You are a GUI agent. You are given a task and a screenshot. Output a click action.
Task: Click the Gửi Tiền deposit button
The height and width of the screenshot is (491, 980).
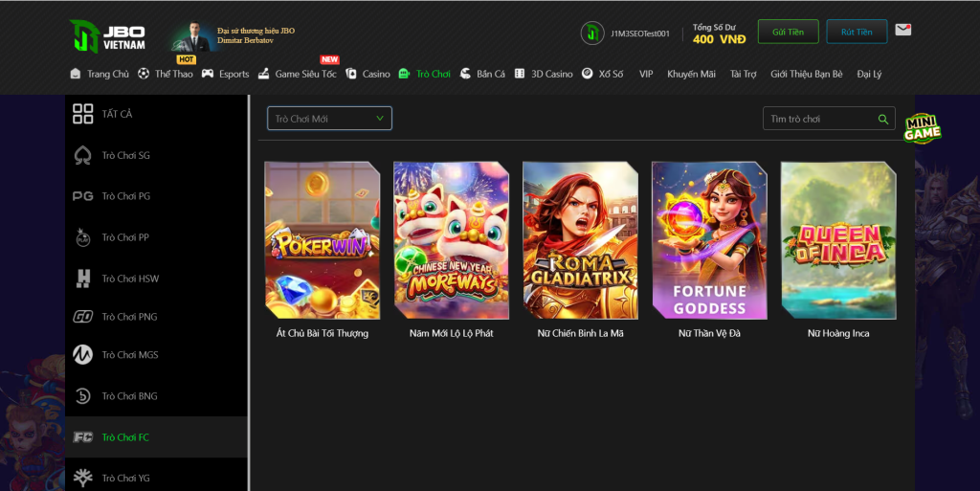point(789,32)
